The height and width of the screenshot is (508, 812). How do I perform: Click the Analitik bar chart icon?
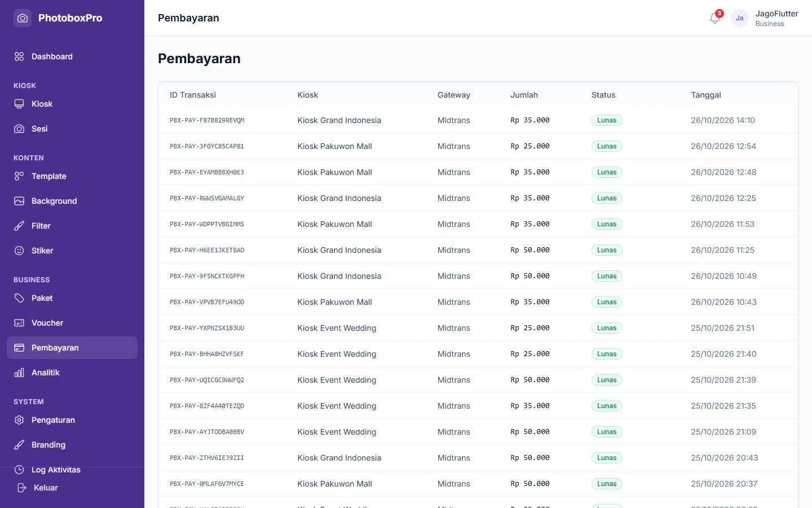pyautogui.click(x=19, y=373)
